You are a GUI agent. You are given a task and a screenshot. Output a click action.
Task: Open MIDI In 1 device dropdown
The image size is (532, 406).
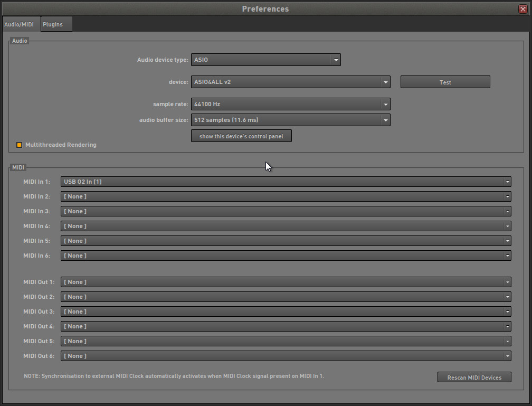(286, 182)
